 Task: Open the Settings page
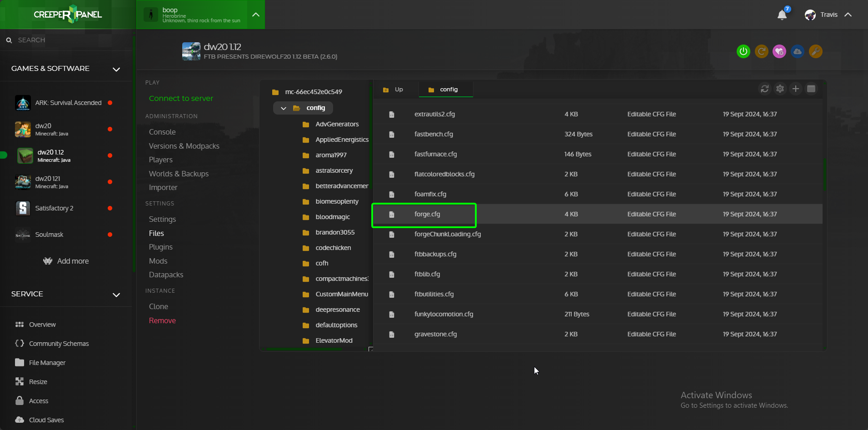pos(162,219)
